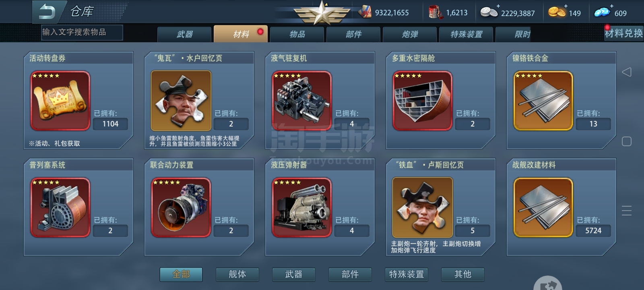
Task: Open the 鬼瓦·水户回忆页 puzzle piece
Action: [x=181, y=101]
